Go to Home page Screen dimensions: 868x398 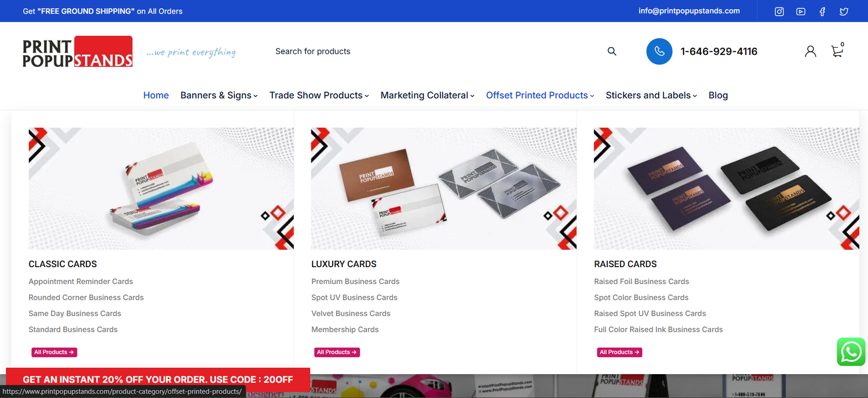pyautogui.click(x=156, y=95)
